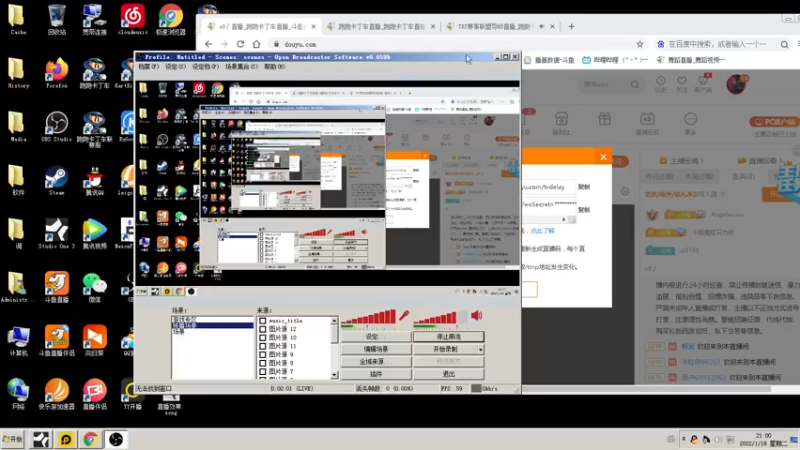Screen dimensions: 800x450
Task: Open the 帮助(H) menu in OBS
Action: point(274,67)
